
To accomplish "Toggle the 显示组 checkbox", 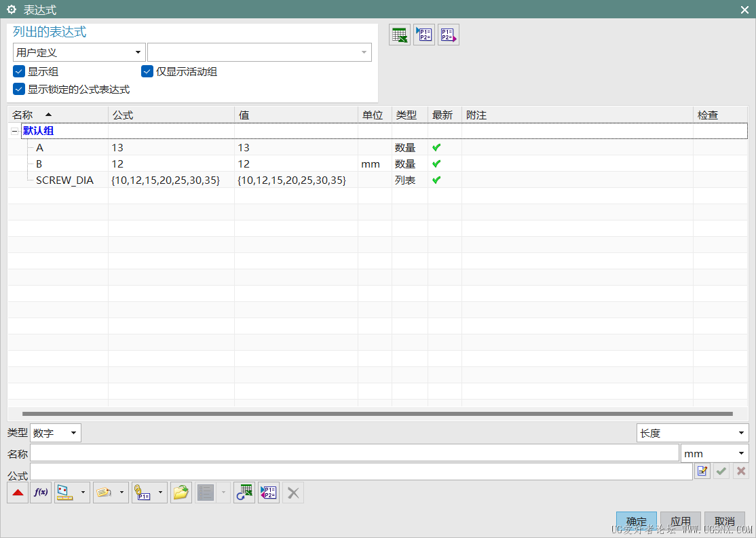I will point(19,72).
